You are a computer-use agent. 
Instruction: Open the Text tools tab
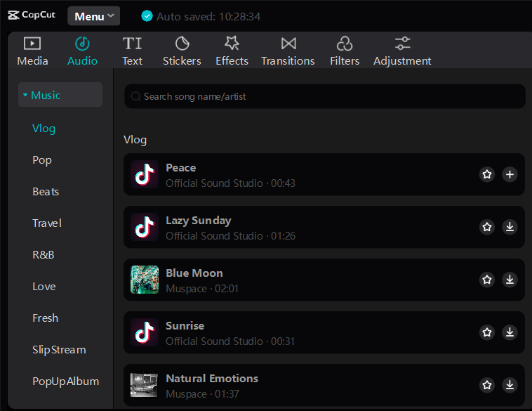(132, 51)
